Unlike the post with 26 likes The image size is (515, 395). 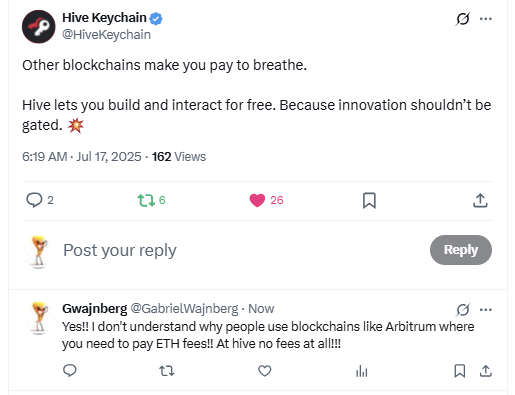257,200
